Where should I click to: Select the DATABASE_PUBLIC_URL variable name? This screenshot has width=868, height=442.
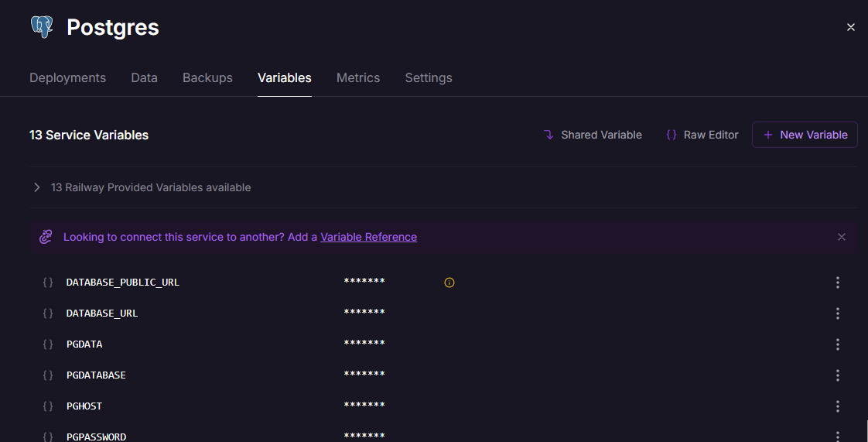pyautogui.click(x=123, y=283)
